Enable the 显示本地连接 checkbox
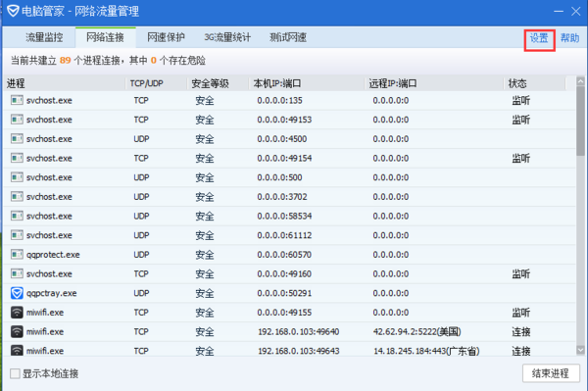The image size is (588, 391). (15, 373)
